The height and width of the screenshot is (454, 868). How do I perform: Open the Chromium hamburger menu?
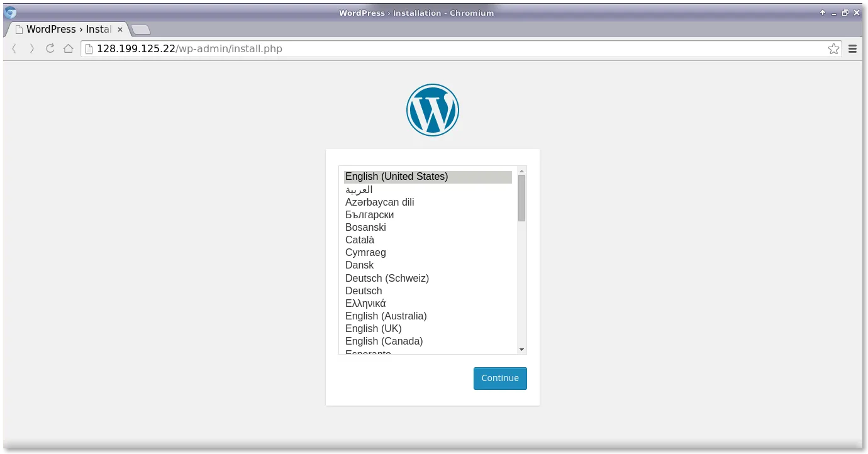click(852, 48)
